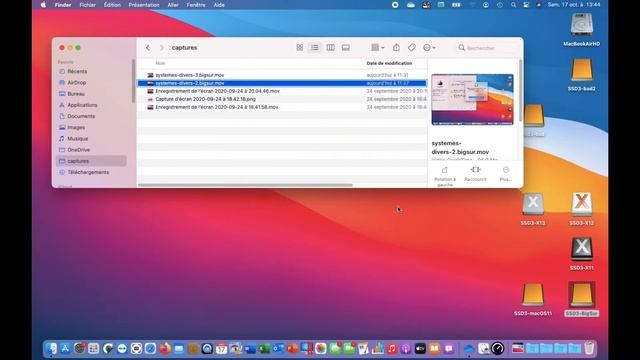Open the Fichier menu

point(87,5)
